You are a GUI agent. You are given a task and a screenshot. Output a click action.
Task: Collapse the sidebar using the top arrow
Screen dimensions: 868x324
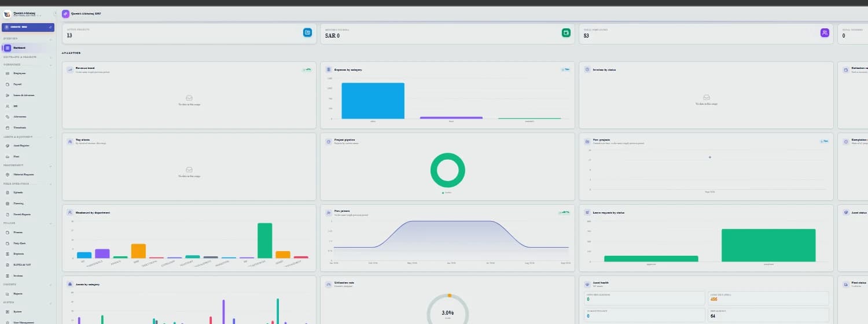coord(56,13)
